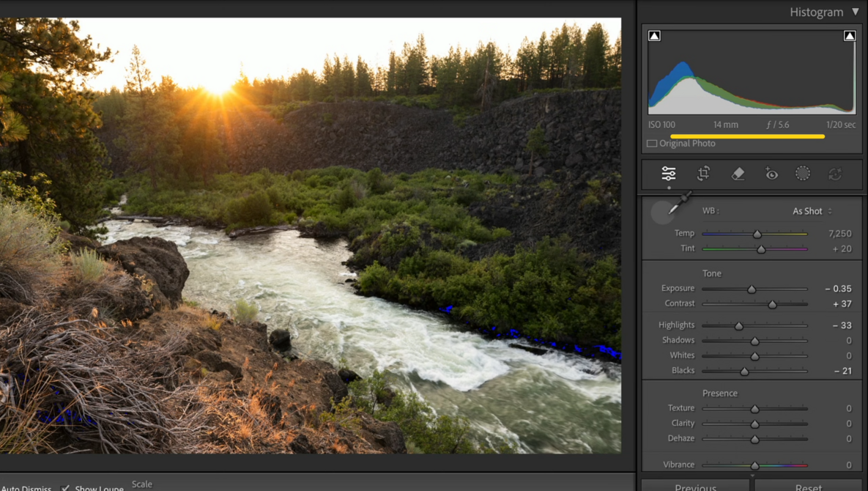The width and height of the screenshot is (868, 491).
Task: Toggle the highlight clipping indicator triangle
Action: point(849,34)
